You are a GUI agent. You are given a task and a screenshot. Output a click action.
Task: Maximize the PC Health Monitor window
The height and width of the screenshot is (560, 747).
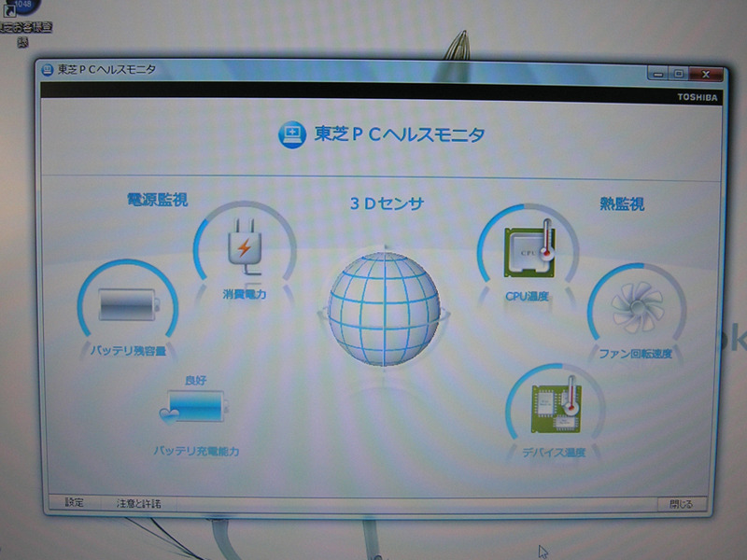679,74
